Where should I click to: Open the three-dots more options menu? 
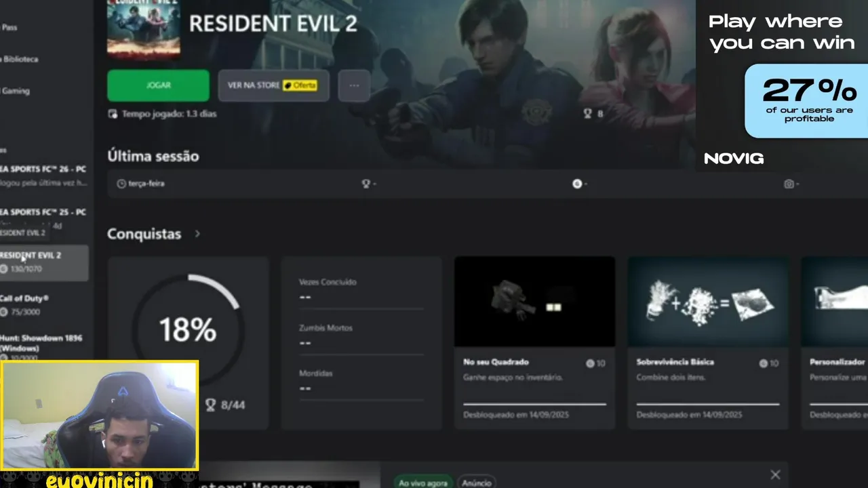coord(354,85)
